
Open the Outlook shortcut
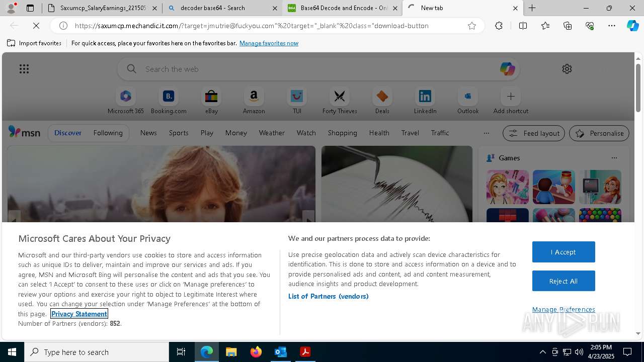468,101
